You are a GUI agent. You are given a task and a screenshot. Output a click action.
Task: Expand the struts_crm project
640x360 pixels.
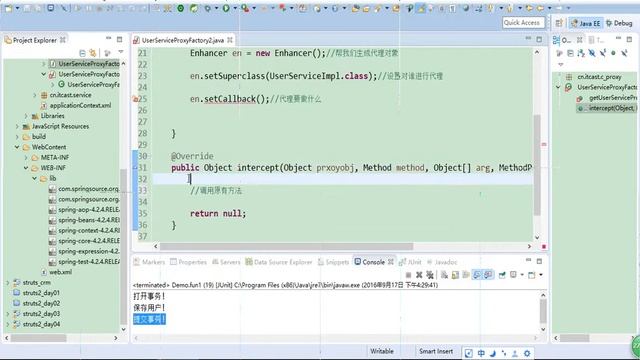[x=8, y=282]
